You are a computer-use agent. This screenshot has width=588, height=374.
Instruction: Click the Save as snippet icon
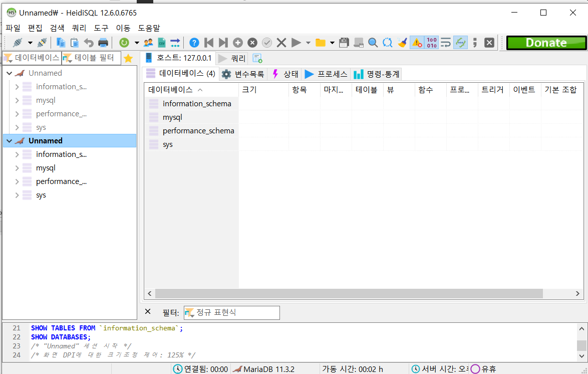point(359,43)
